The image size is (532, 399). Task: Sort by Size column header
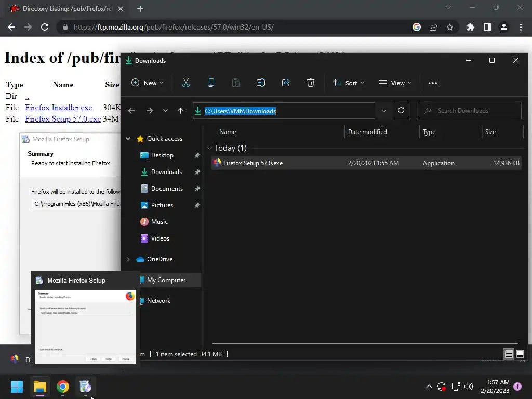coord(490,131)
